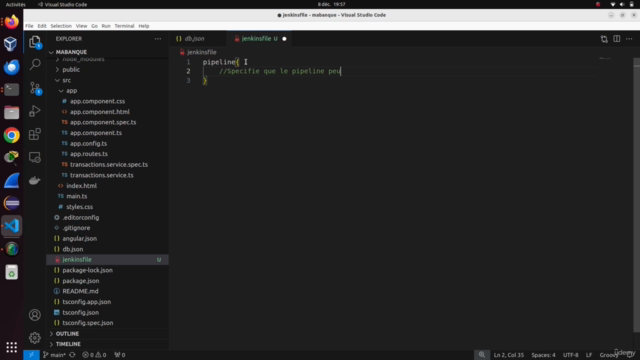640x360 pixels.
Task: Open Explorer Views and More Actions ellipsis
Action: coord(158,39)
